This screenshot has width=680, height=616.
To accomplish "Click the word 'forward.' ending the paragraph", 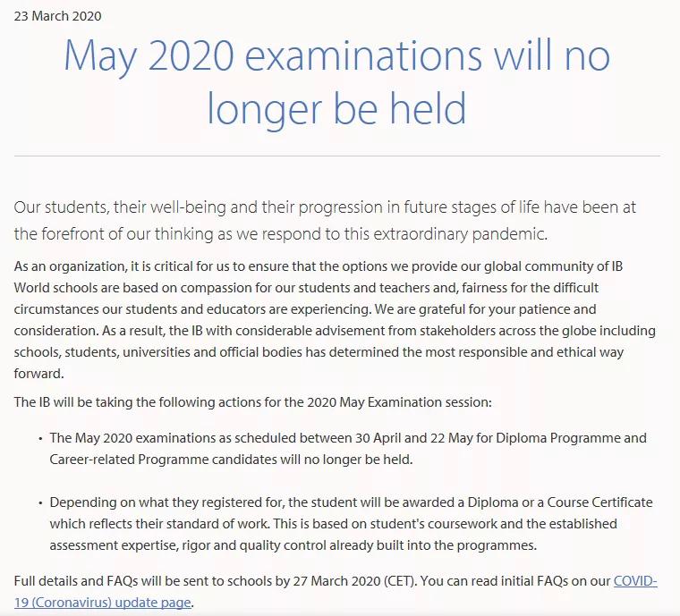I will click(39, 374).
